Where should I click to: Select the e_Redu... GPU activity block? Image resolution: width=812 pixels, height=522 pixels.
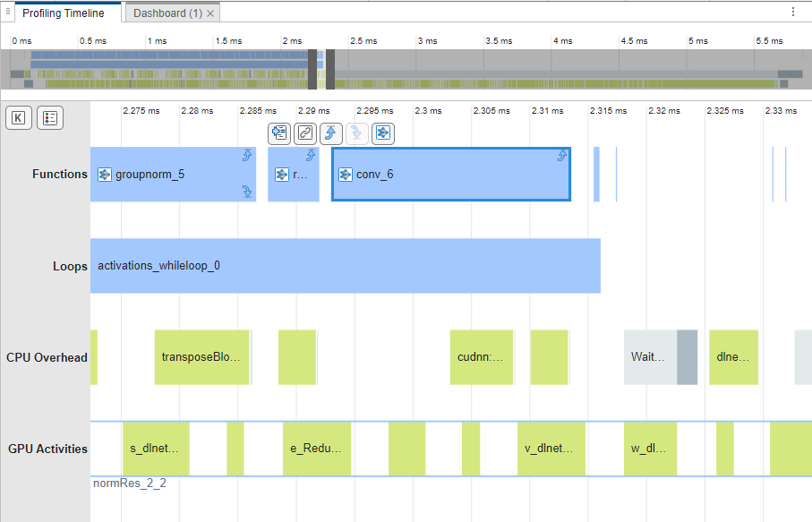316,449
